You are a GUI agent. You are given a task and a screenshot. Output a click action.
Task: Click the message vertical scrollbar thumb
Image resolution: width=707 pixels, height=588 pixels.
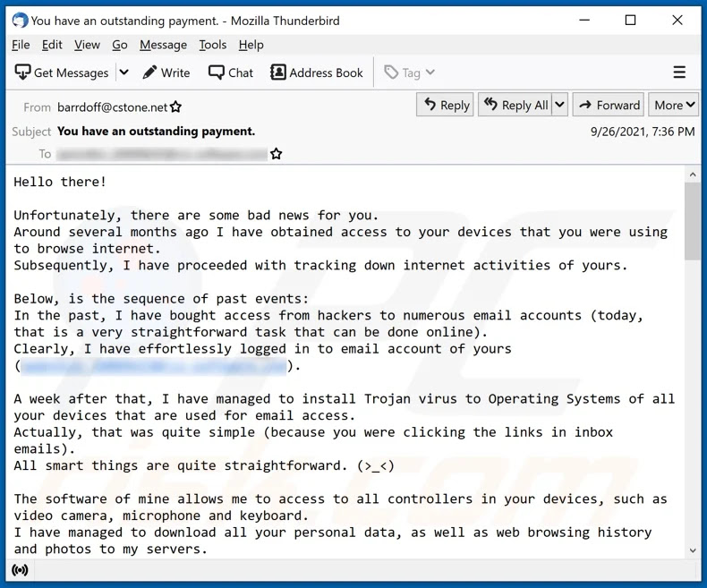[692, 221]
